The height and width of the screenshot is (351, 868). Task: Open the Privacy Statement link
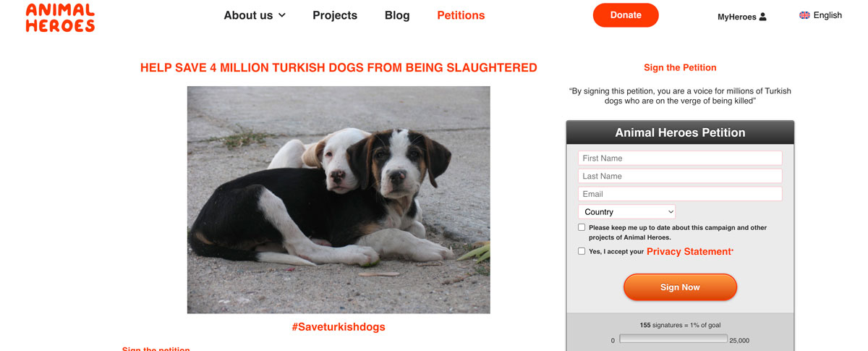click(x=689, y=251)
